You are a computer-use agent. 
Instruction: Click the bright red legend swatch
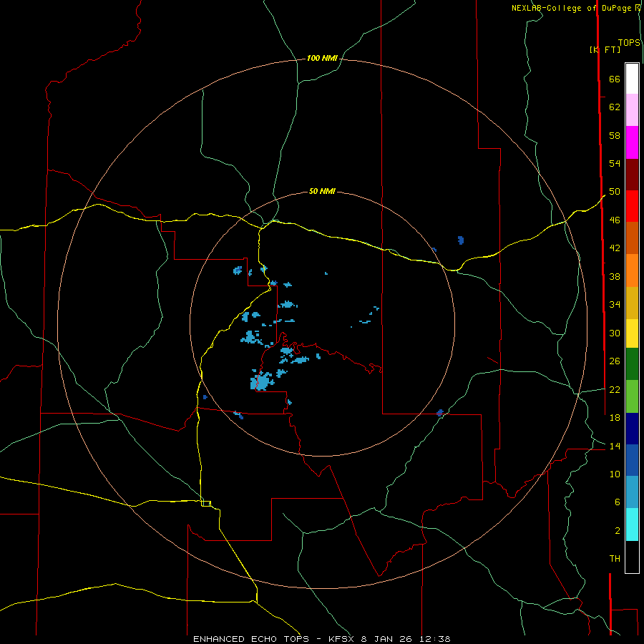pyautogui.click(x=632, y=206)
